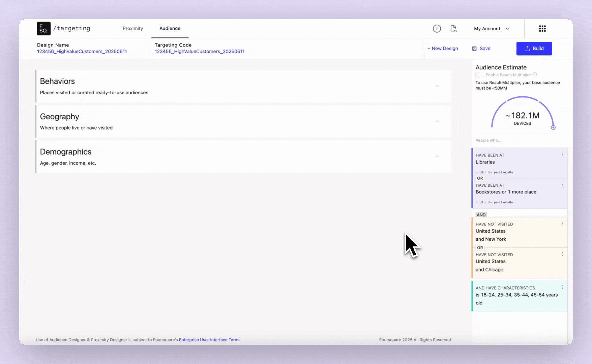This screenshot has width=592, height=364.
Task: Open options menu for New York card
Action: point(562,223)
